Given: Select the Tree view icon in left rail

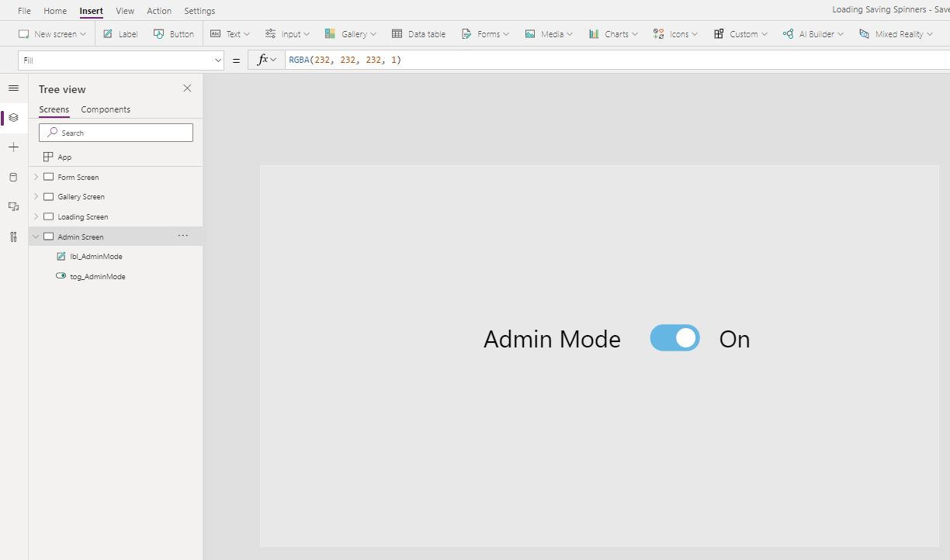Looking at the screenshot, I should [x=13, y=118].
